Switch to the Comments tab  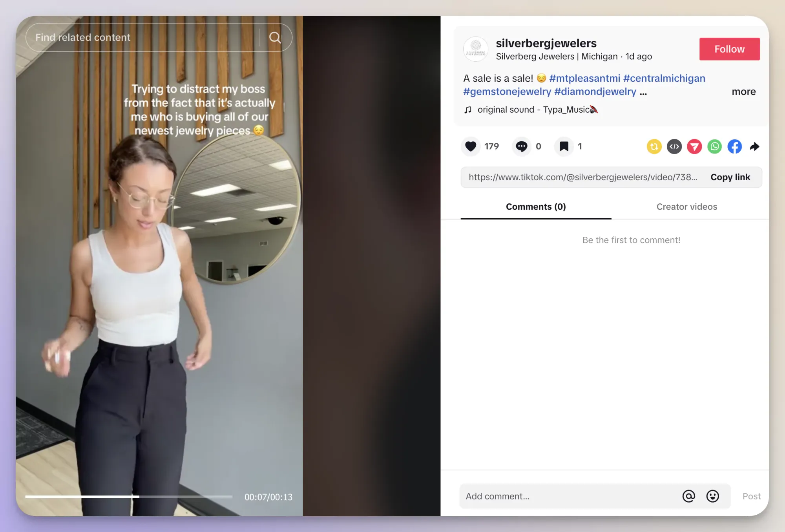pyautogui.click(x=535, y=207)
